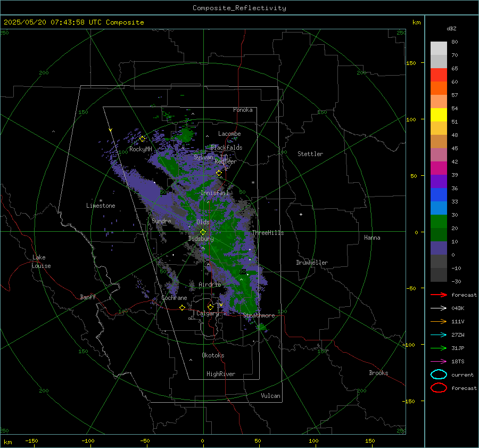Click the slate purple 10–0 dBZ swatch

pyautogui.click(x=439, y=248)
